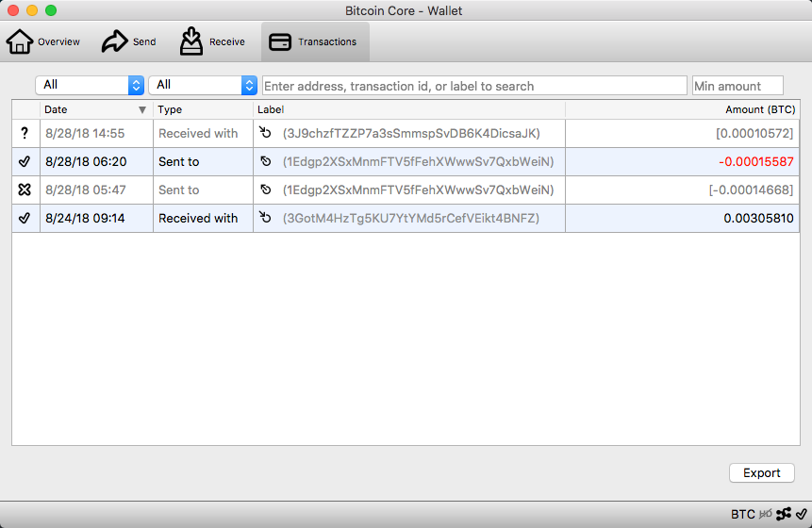The height and width of the screenshot is (528, 812).
Task: Click the conflicted X icon on 8/28/18 05:47 row
Action: [25, 190]
